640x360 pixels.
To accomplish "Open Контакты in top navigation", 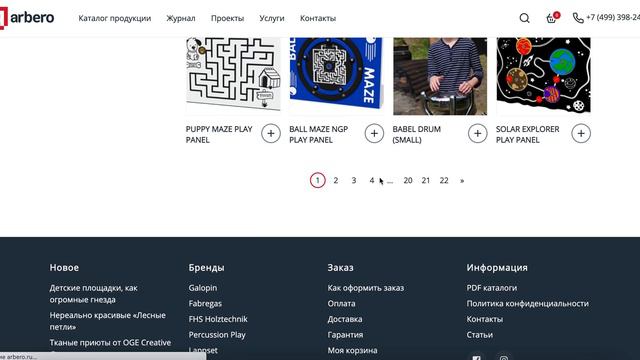I will coord(318,18).
